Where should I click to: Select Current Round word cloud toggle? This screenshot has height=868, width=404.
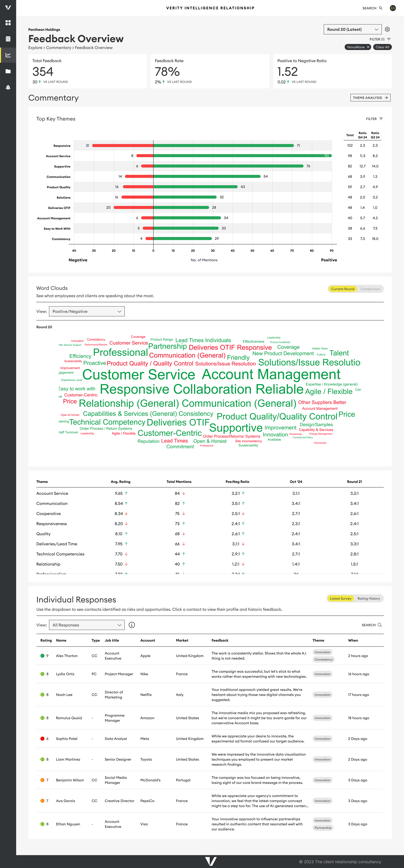342,289
